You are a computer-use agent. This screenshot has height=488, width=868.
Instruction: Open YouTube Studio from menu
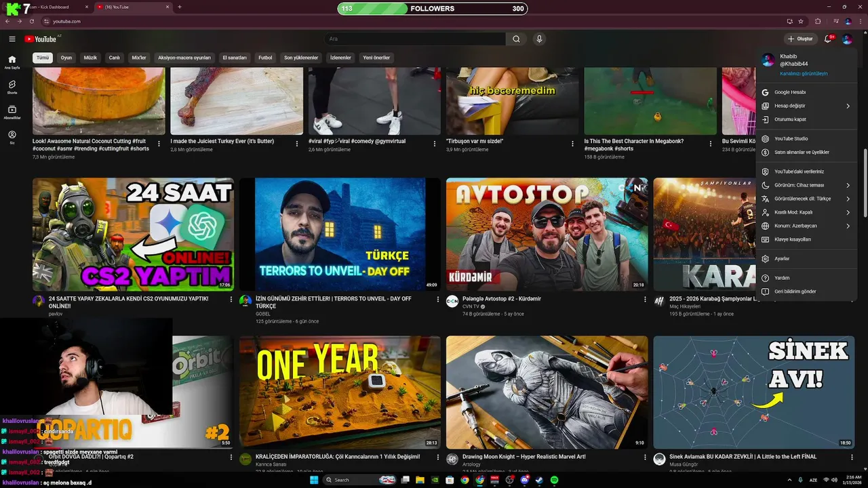[806, 138]
